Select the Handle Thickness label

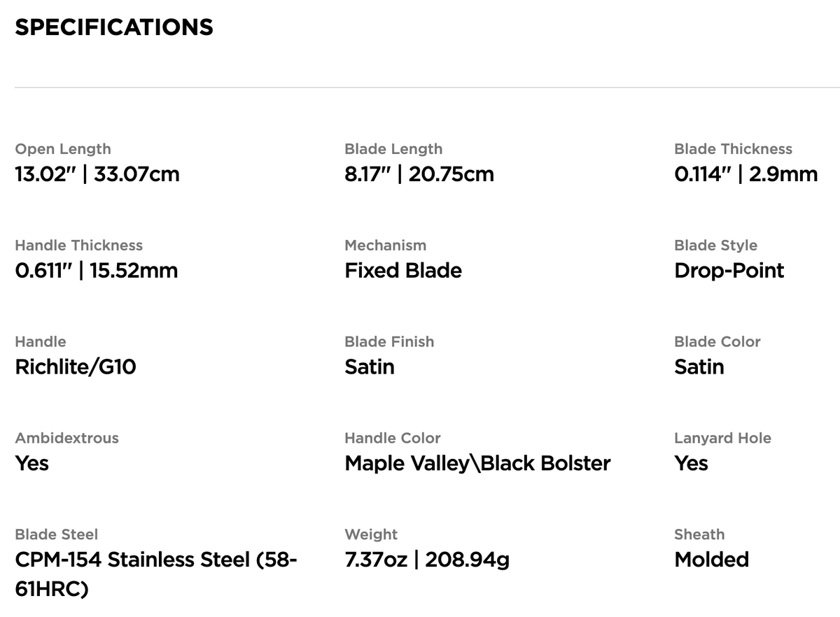click(x=78, y=246)
